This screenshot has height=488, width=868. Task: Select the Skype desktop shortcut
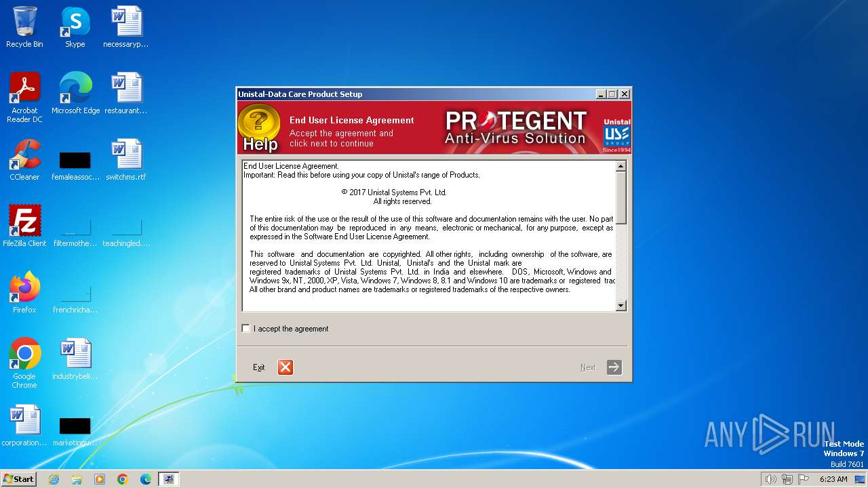coord(75,28)
